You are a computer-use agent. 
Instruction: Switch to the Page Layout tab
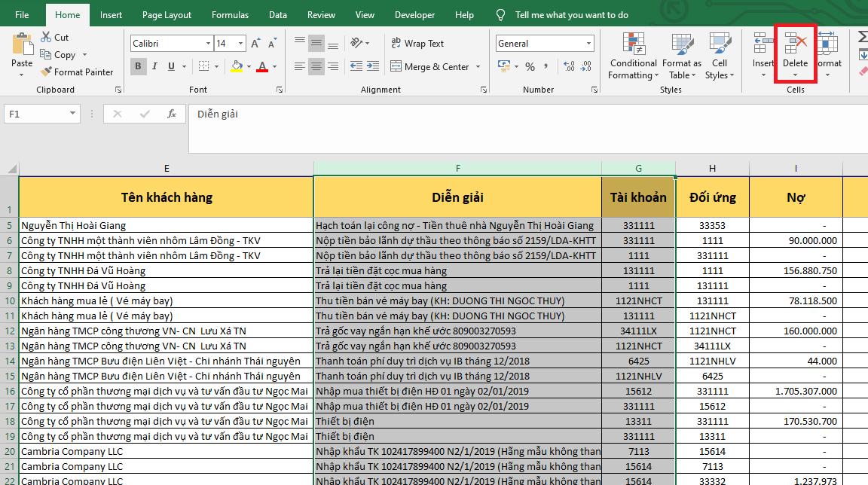coord(167,15)
